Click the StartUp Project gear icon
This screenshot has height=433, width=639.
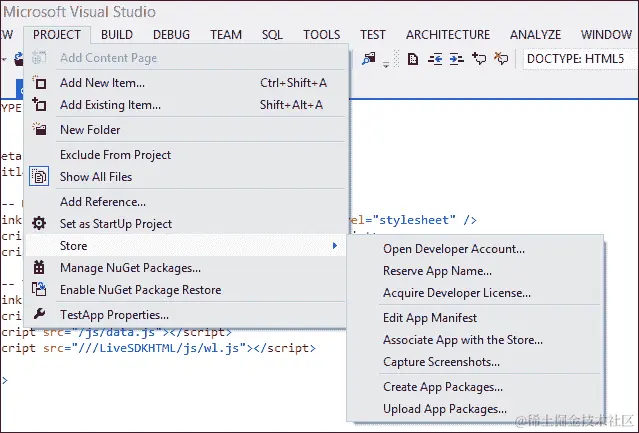(39, 223)
